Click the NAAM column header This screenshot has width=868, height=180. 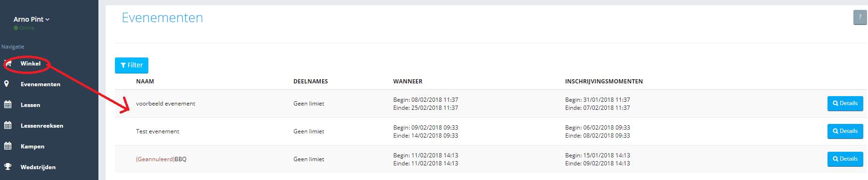[x=145, y=82]
